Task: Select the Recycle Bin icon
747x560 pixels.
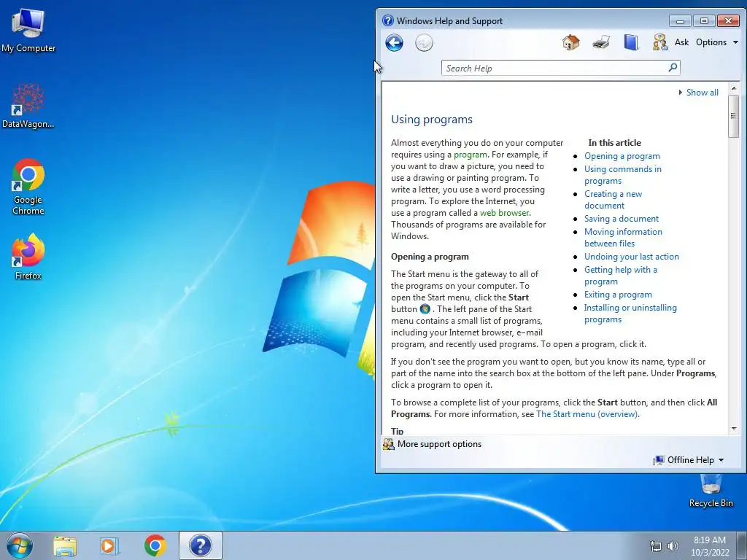Action: coord(711,491)
